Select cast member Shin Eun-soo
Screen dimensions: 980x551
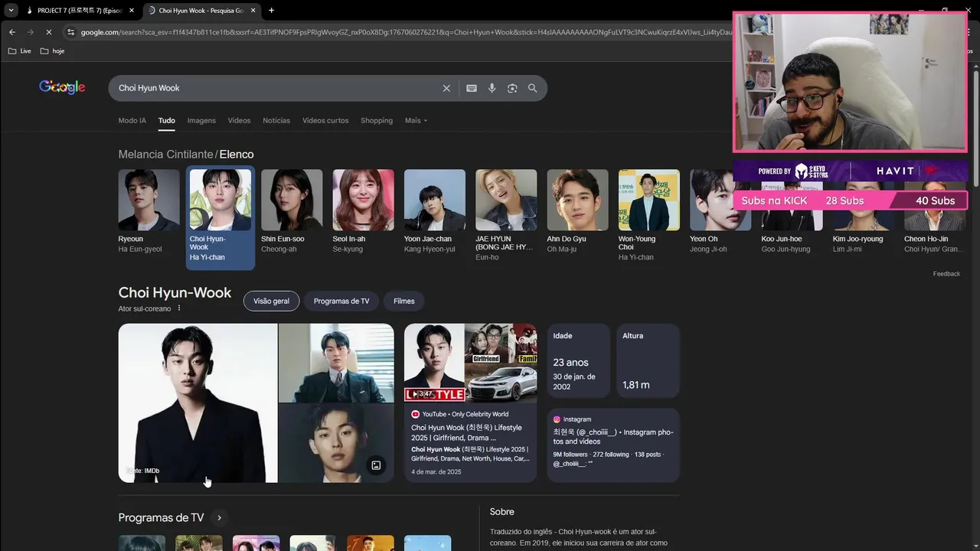(292, 211)
